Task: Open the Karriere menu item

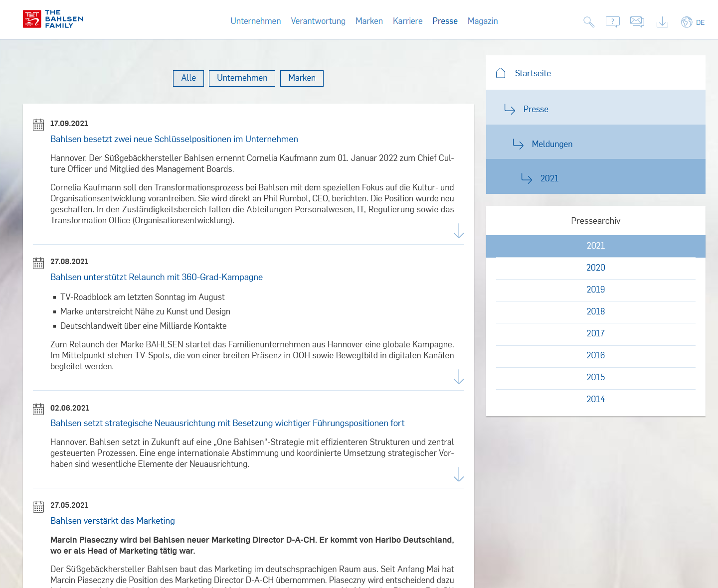Action: click(407, 21)
